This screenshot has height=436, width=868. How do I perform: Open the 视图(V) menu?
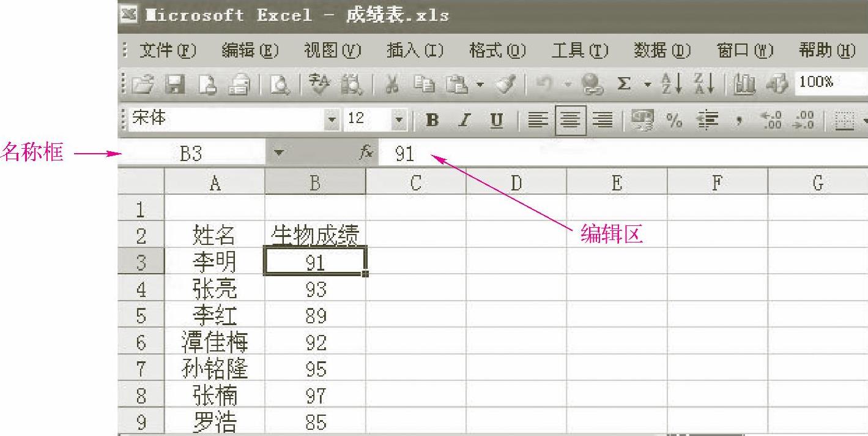pyautogui.click(x=332, y=50)
